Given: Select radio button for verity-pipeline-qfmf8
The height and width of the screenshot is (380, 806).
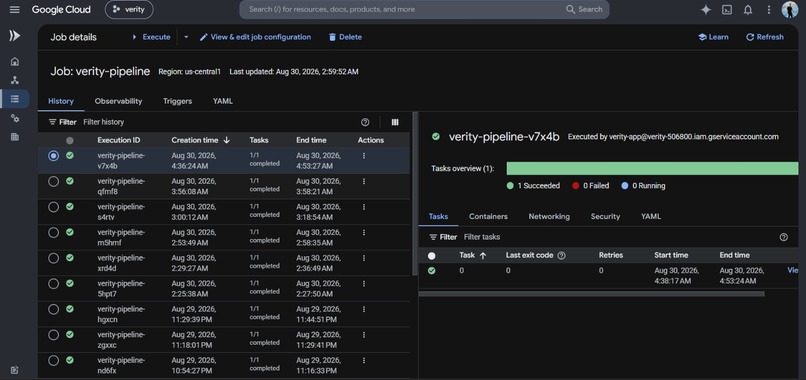Looking at the screenshot, I should click(x=53, y=182).
